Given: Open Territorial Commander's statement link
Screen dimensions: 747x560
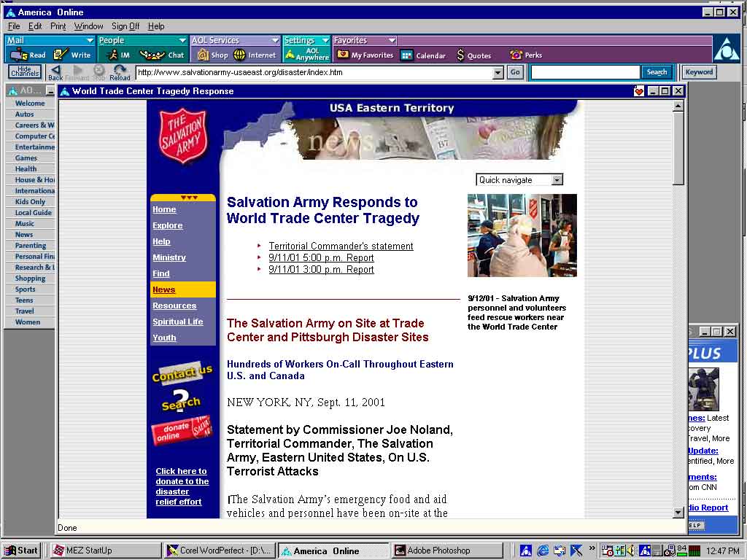Looking at the screenshot, I should 341,246.
